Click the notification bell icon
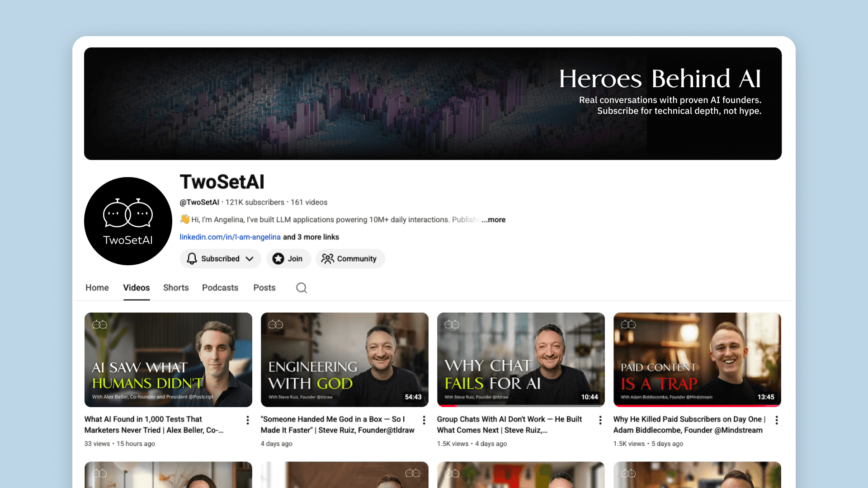This screenshot has height=488, width=868. click(x=192, y=258)
